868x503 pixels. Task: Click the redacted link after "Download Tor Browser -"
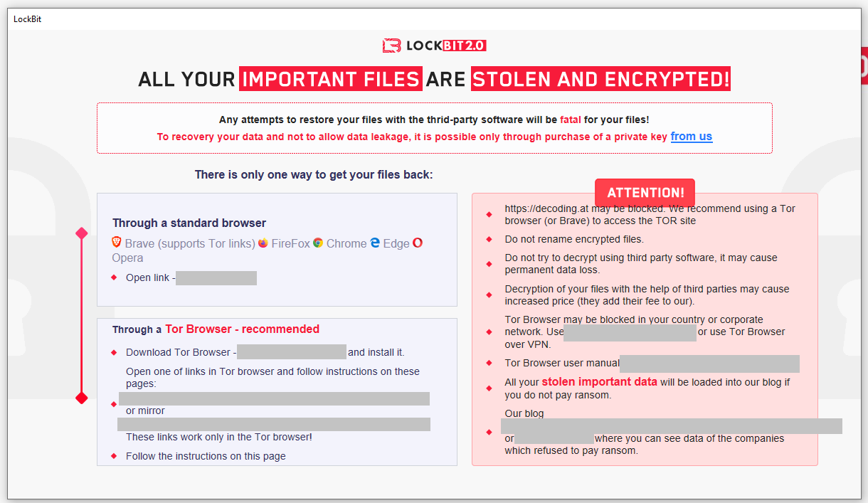click(x=292, y=352)
